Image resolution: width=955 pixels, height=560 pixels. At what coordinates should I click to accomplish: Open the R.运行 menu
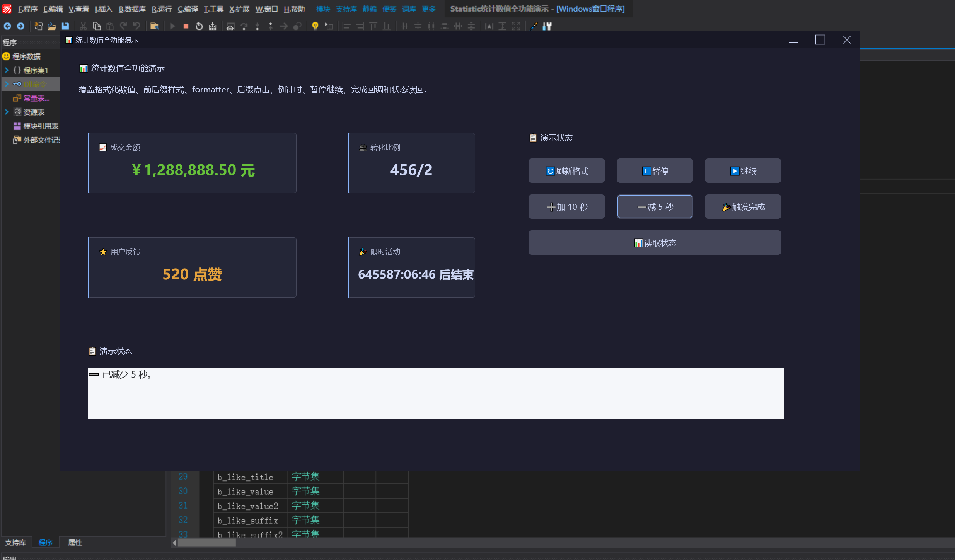tap(162, 9)
